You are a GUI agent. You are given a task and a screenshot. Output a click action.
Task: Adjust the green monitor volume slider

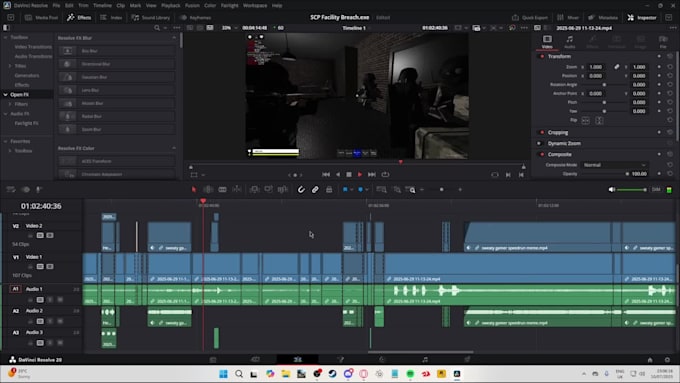pyautogui.click(x=631, y=190)
